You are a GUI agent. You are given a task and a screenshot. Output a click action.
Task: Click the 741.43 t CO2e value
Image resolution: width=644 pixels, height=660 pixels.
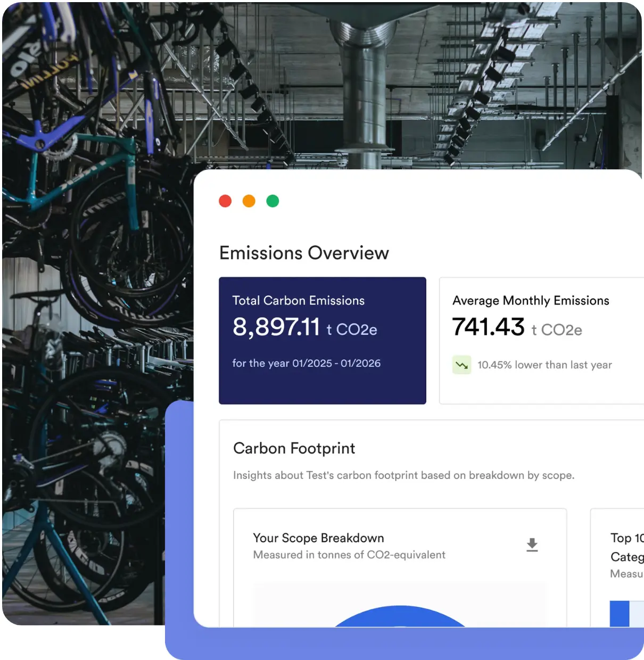tap(517, 327)
